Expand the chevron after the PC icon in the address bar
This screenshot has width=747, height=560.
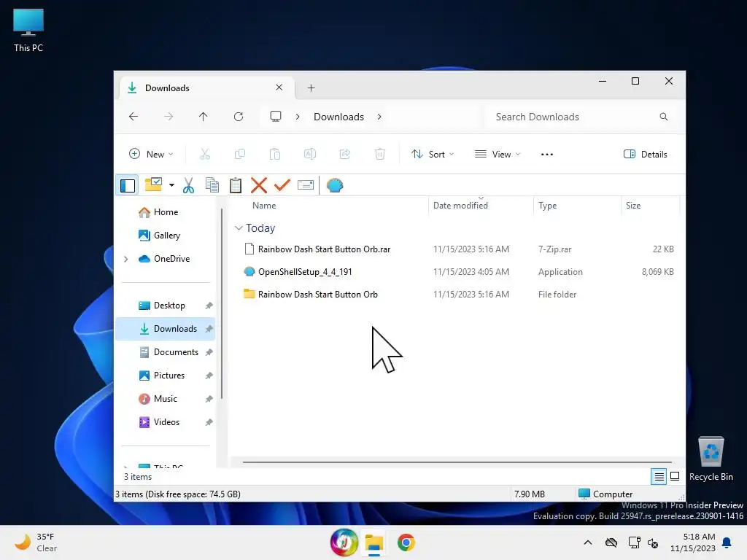tap(298, 117)
